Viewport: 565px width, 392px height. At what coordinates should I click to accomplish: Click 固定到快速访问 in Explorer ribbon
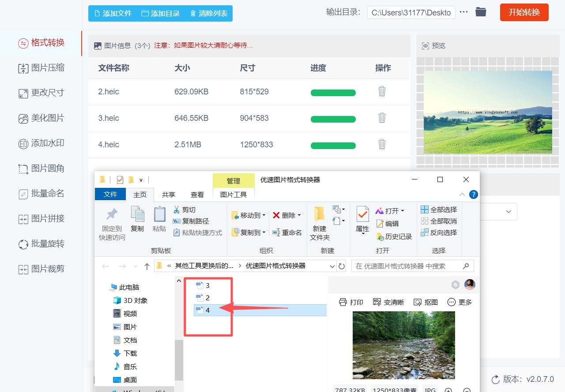coord(112,224)
